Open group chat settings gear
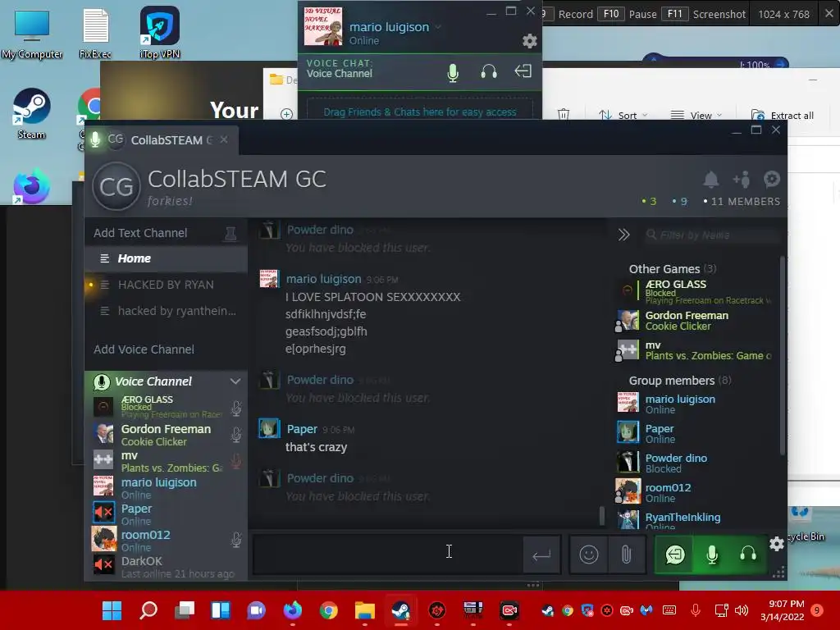 771,179
